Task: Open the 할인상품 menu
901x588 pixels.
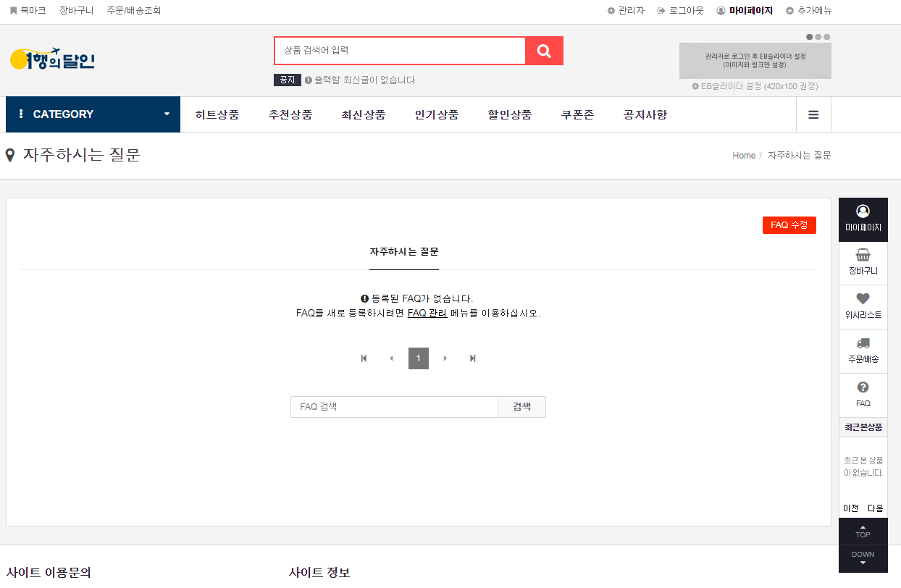Action: click(x=510, y=114)
